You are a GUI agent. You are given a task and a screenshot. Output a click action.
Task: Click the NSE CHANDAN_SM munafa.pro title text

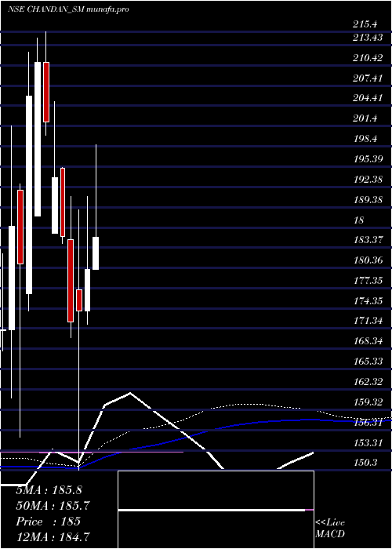pos(68,9)
